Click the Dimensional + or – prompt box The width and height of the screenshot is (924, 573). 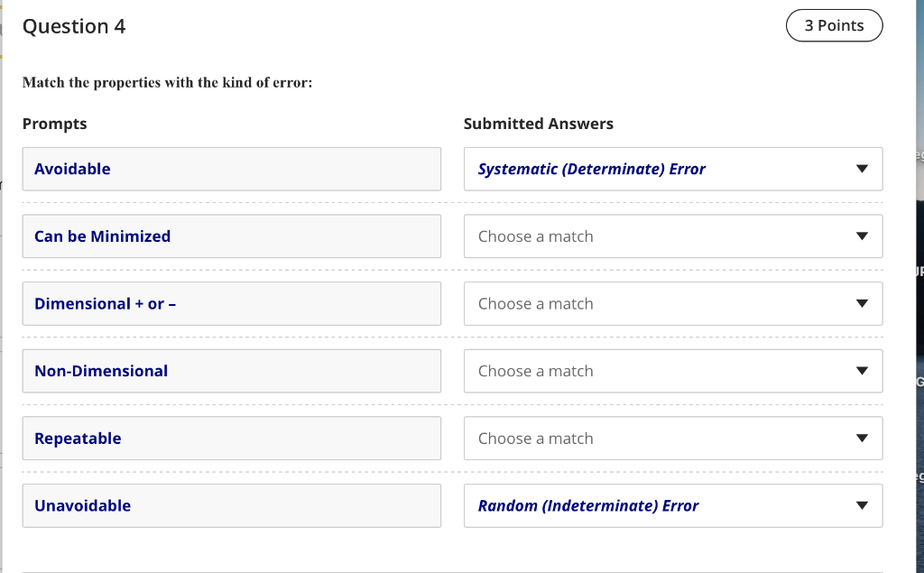pyautogui.click(x=231, y=304)
